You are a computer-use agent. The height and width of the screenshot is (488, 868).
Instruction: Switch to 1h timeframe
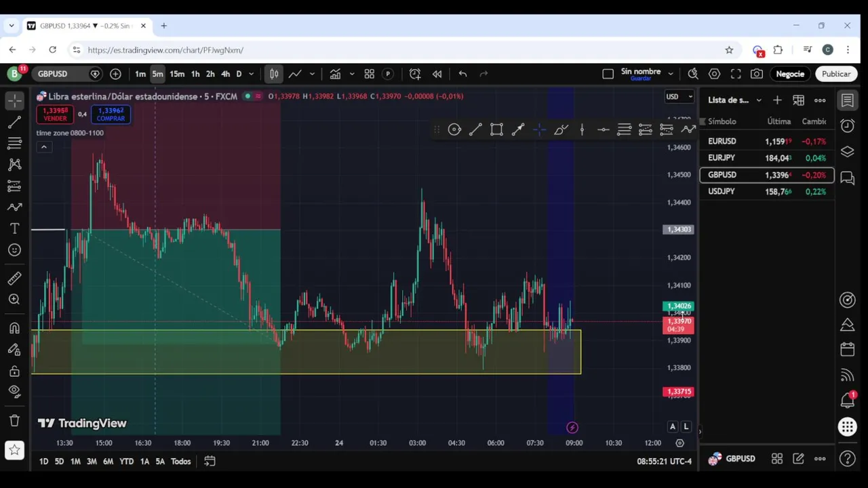pyautogui.click(x=195, y=74)
